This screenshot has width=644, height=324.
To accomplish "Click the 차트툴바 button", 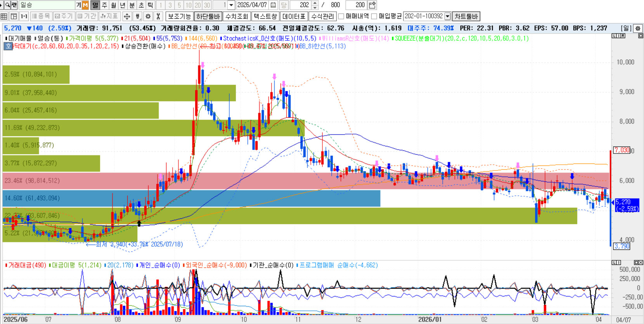I will tap(466, 16).
